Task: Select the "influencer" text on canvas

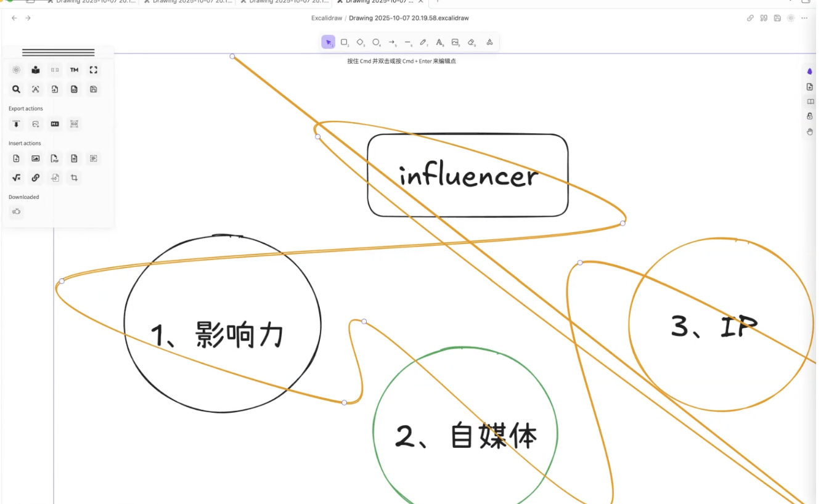Action: tap(468, 176)
